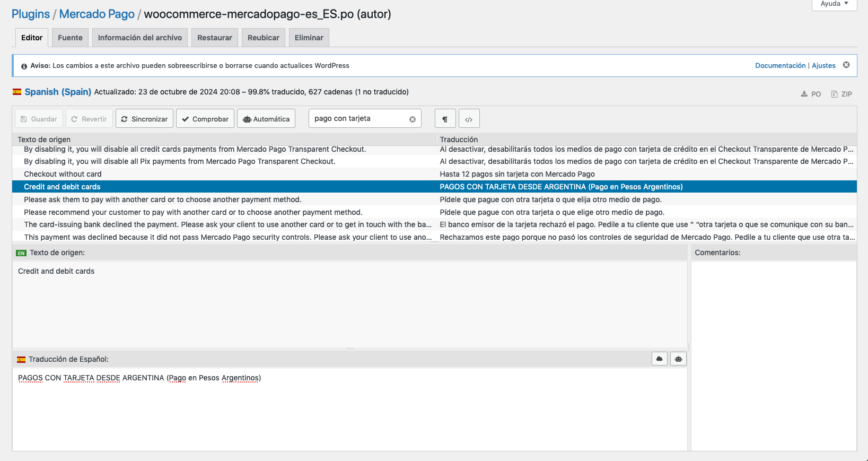Image resolution: width=868 pixels, height=461 pixels.
Task: Download ZIP archive
Action: (841, 94)
